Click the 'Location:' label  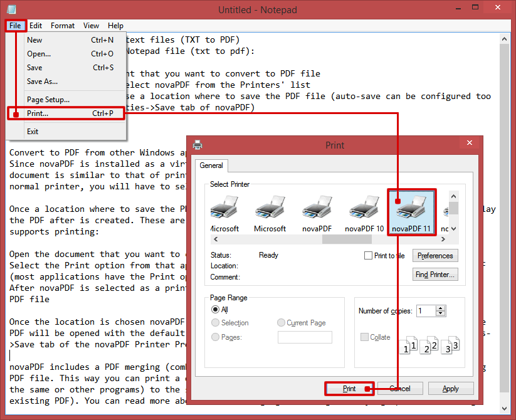point(224,266)
